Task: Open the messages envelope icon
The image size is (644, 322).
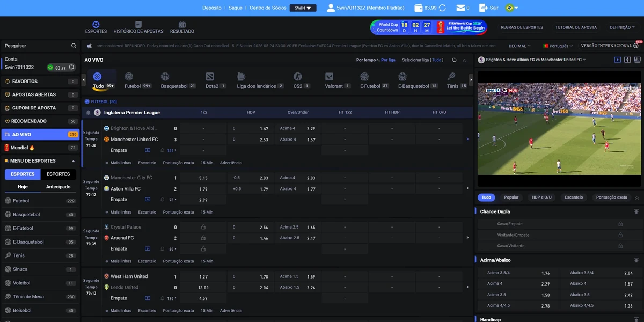Action: click(460, 8)
